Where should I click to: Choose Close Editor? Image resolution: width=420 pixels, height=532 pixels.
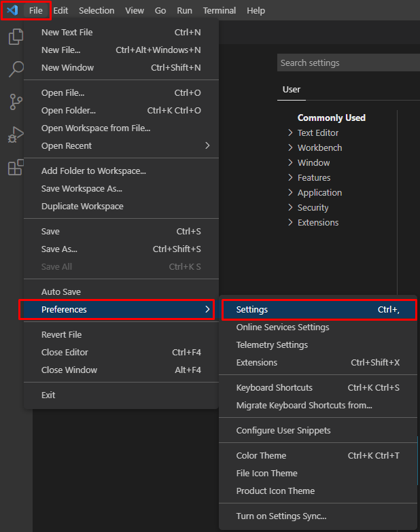121,352
